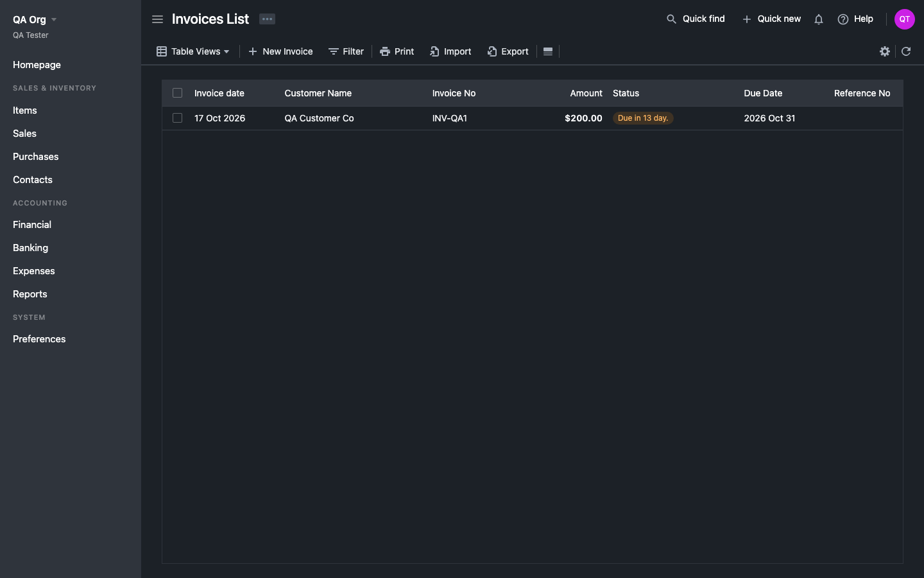This screenshot has width=924, height=578.
Task: Open Banking in sidebar
Action: coord(30,248)
